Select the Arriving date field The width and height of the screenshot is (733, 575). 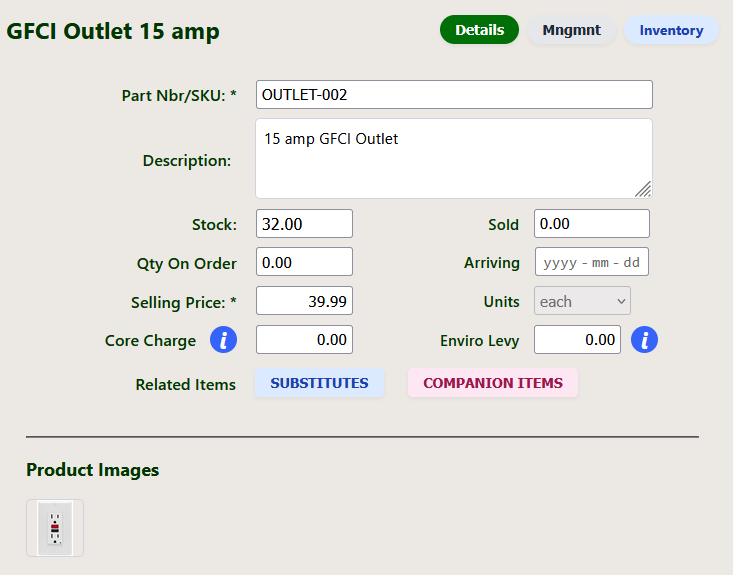click(592, 262)
